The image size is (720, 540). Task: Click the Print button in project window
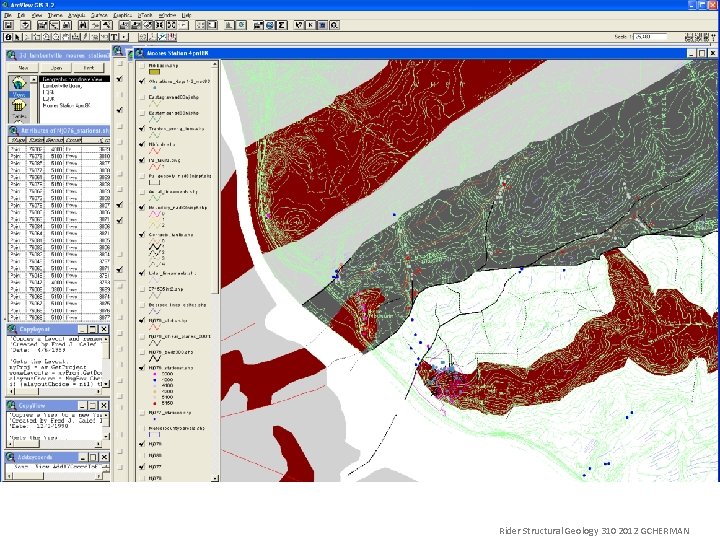[x=89, y=68]
